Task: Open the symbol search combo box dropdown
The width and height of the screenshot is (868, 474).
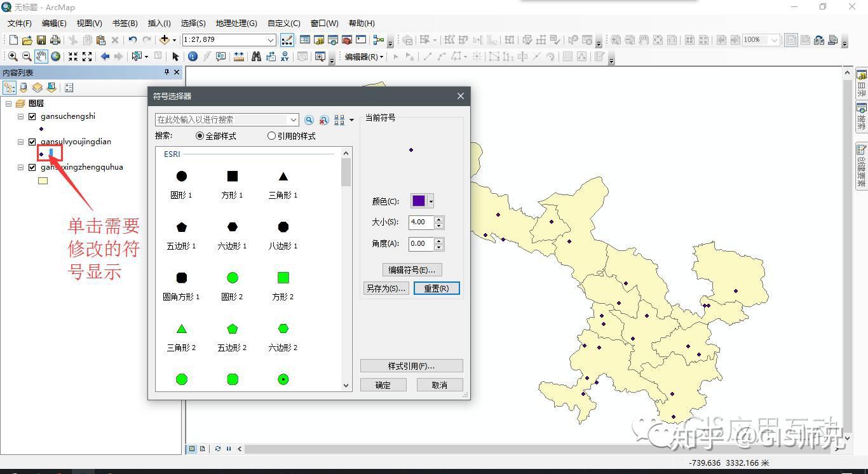Action: coord(293,119)
